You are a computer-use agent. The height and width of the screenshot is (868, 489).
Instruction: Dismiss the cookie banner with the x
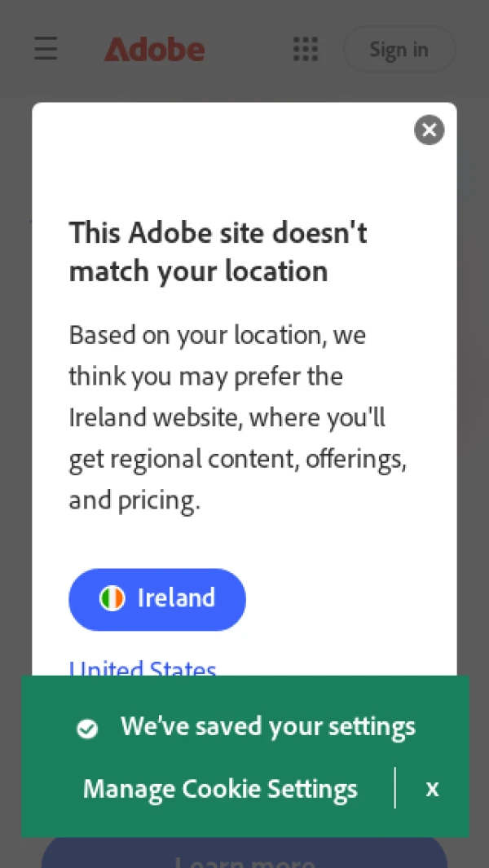pyautogui.click(x=432, y=788)
